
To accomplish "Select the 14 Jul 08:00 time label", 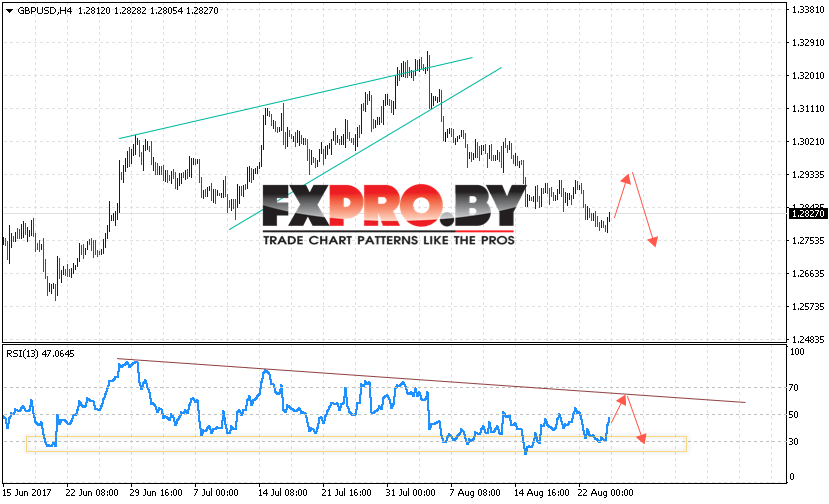I will click(282, 493).
